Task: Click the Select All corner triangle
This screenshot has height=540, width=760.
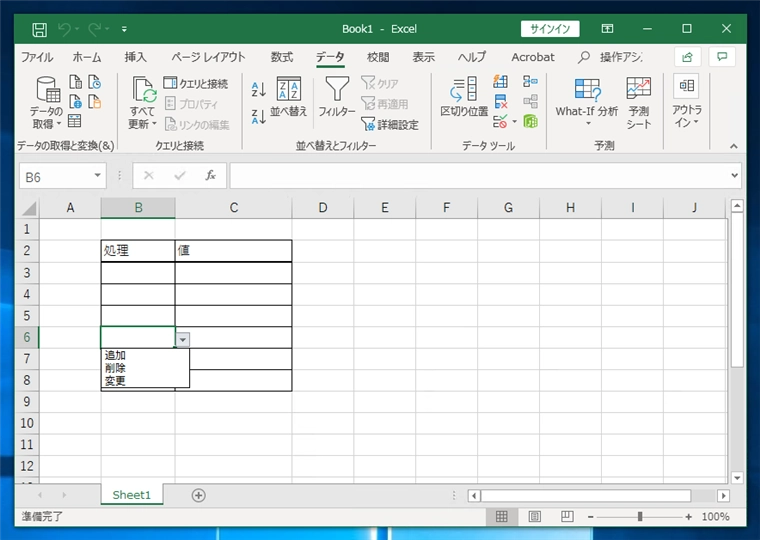Action: coord(29,208)
